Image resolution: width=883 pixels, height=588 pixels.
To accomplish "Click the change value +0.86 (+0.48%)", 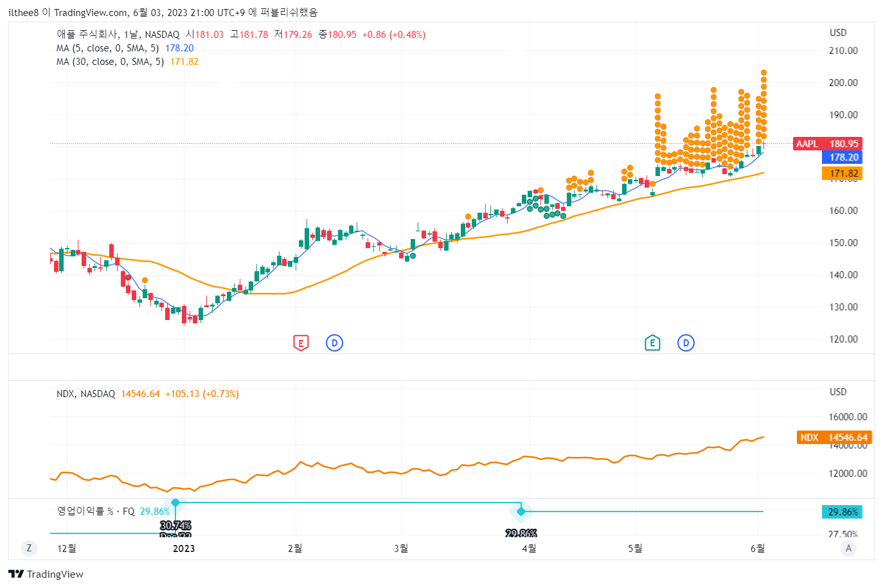I will 394,35.
